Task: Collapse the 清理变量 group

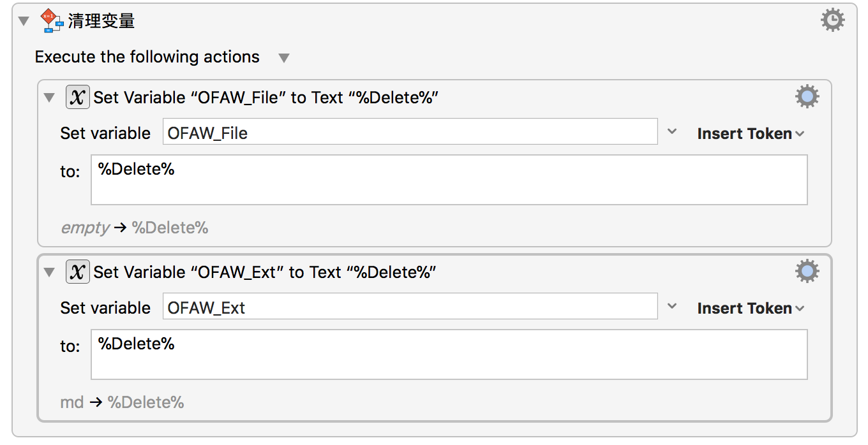Action: (24, 21)
